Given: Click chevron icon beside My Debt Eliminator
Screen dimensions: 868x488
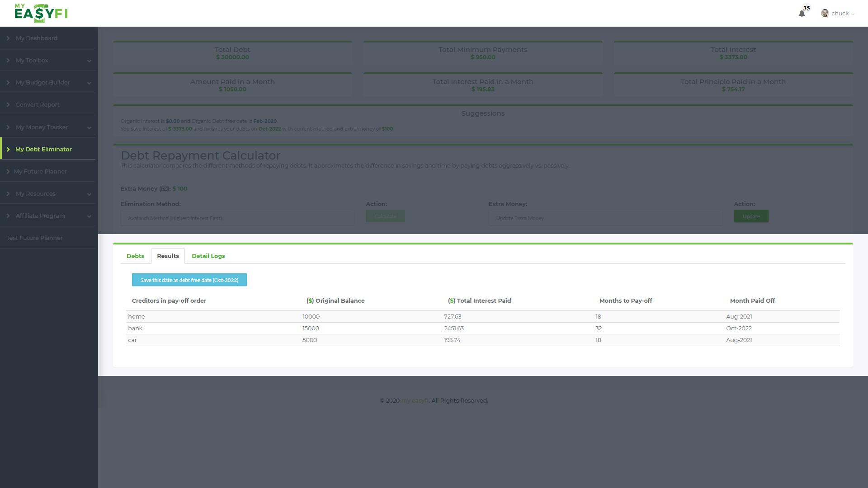Looking at the screenshot, I should click(x=8, y=149).
